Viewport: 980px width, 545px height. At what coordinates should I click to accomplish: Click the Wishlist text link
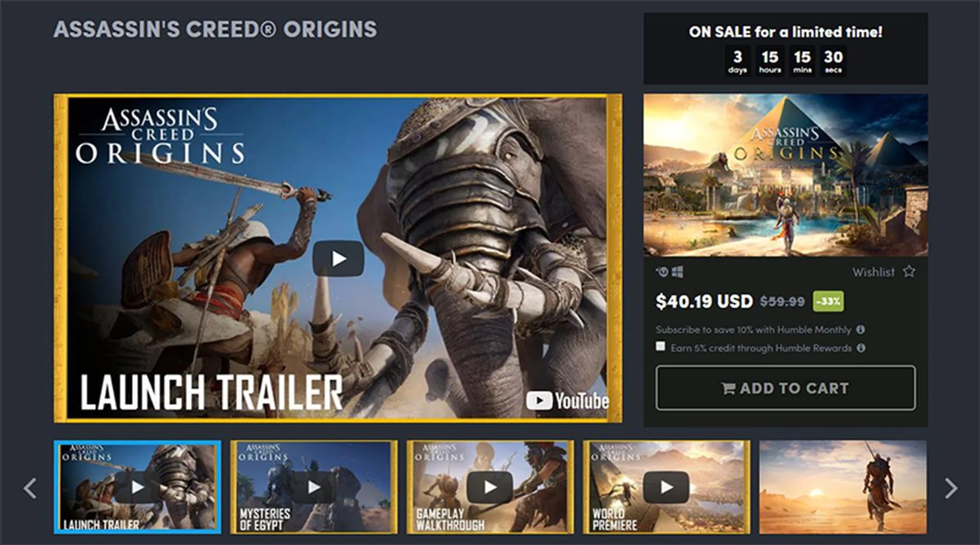(x=873, y=272)
